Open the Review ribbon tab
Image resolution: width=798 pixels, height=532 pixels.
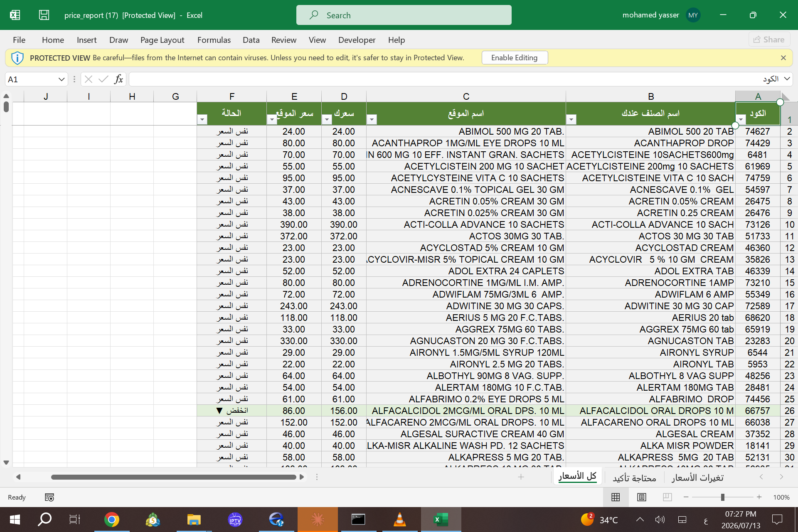(x=284, y=40)
